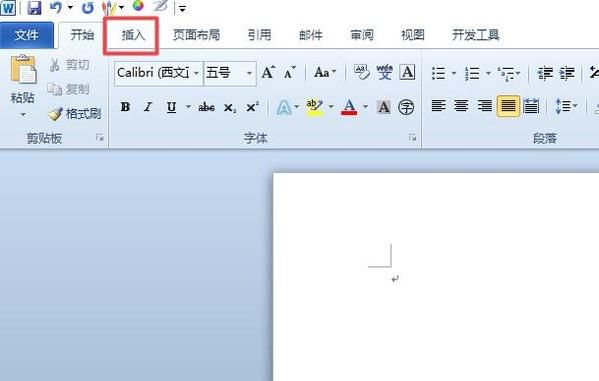
Task: Undo the last action
Action: coord(56,7)
